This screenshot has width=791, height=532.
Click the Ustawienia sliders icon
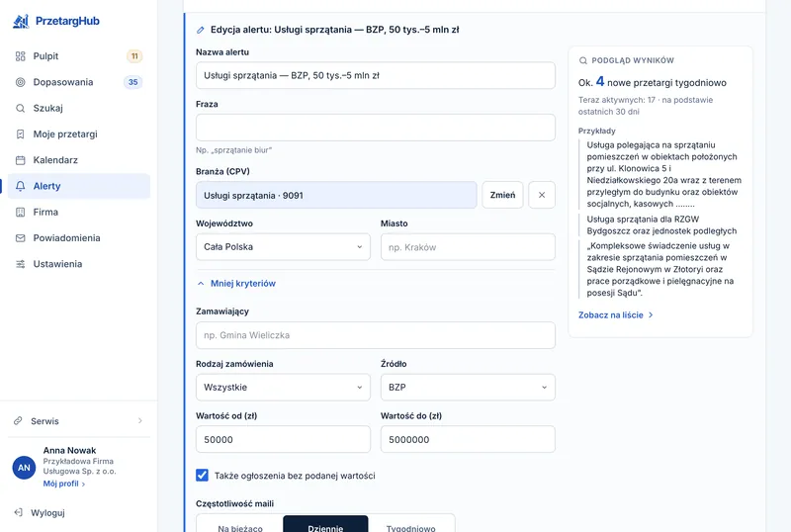(20, 264)
